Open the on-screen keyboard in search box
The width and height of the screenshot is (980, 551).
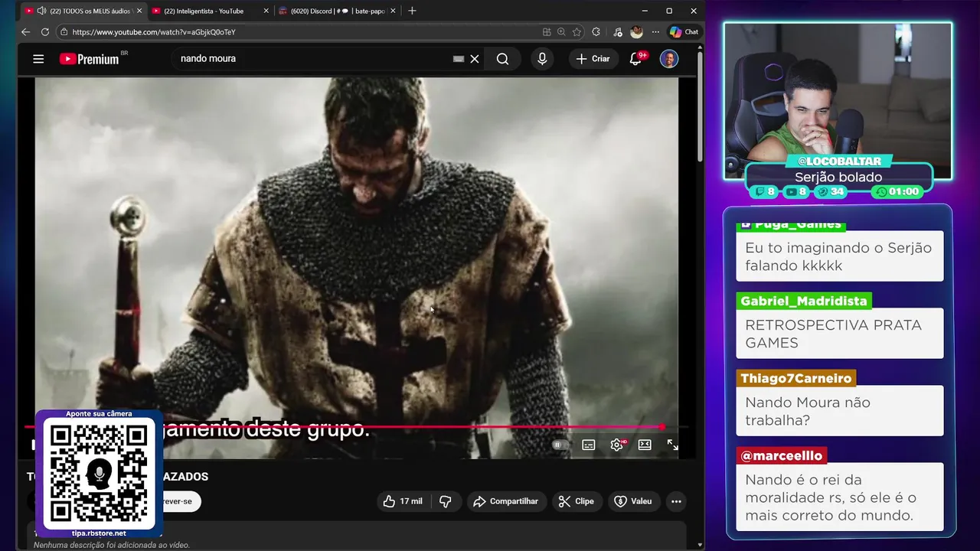click(x=459, y=59)
